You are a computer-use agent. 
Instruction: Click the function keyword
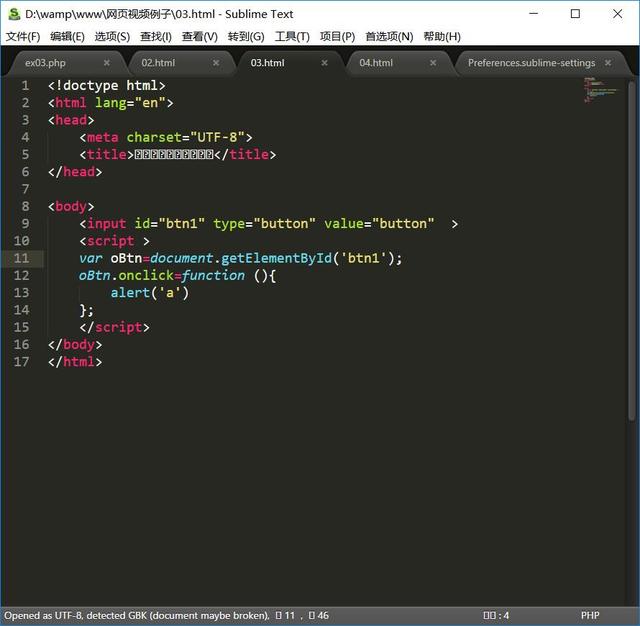click(x=213, y=275)
